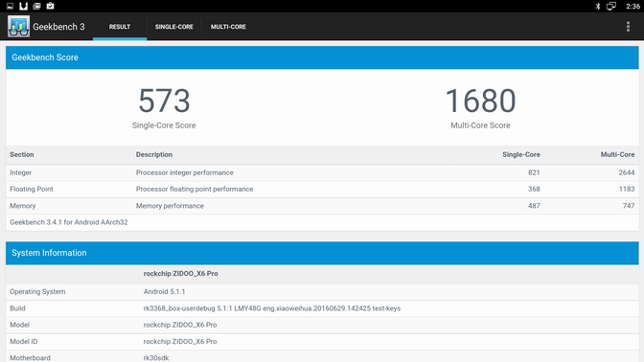This screenshot has height=362, width=644.
Task: Click the Section column header
Action: (22, 155)
